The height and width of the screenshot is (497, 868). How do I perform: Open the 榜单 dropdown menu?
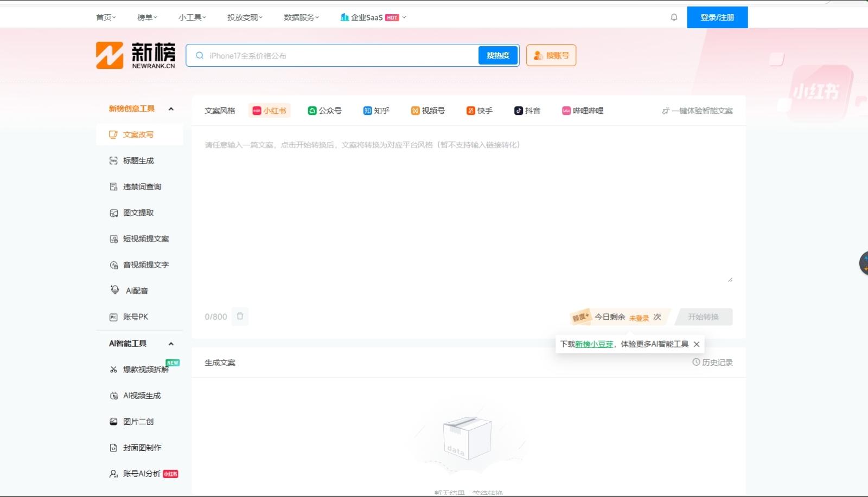pos(146,17)
